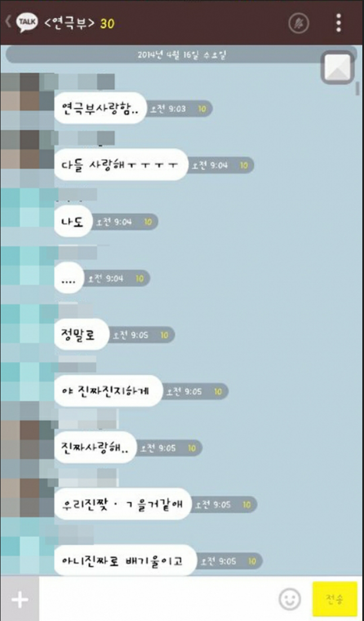Viewport: 364px width, 621px height.
Task: Tap the message bubble 진짜사랑해..
Action: [95, 447]
